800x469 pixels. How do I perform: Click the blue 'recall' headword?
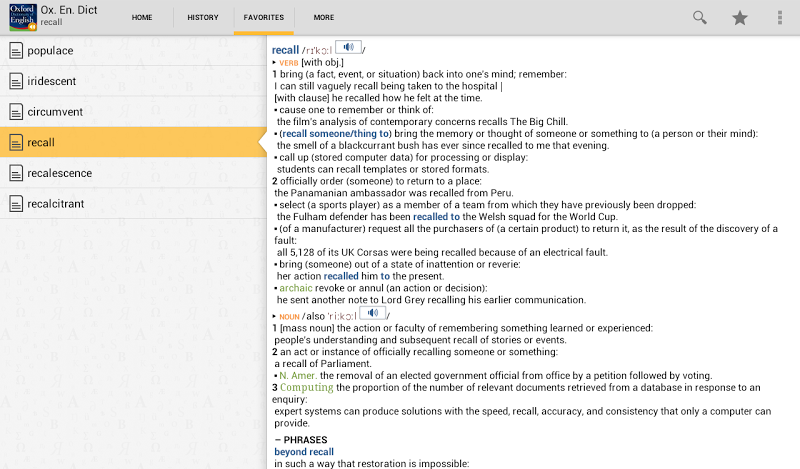coord(285,50)
